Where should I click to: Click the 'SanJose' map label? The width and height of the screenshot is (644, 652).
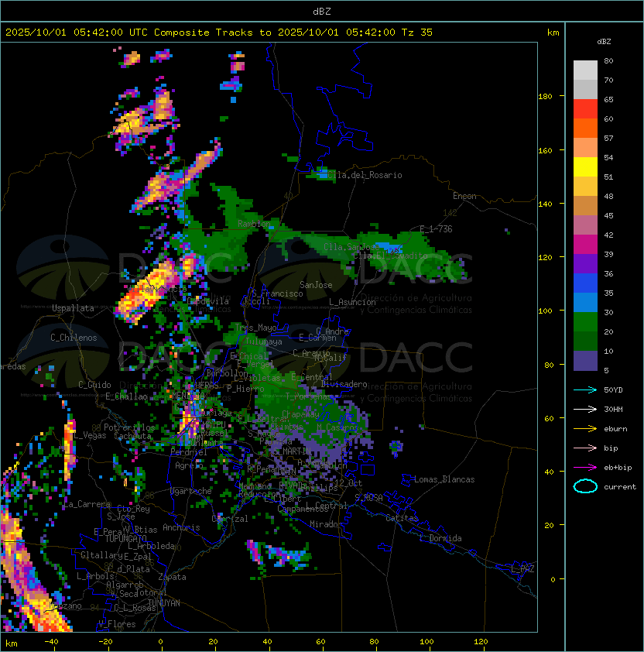316,285
